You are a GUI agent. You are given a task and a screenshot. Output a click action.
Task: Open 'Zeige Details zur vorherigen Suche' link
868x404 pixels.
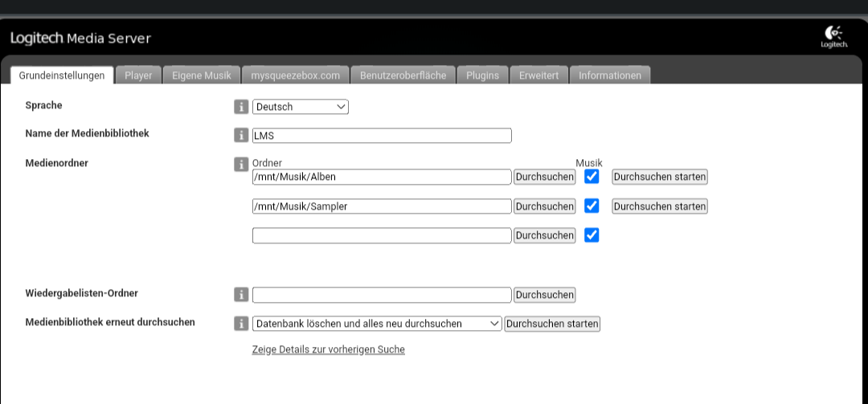[x=328, y=349]
